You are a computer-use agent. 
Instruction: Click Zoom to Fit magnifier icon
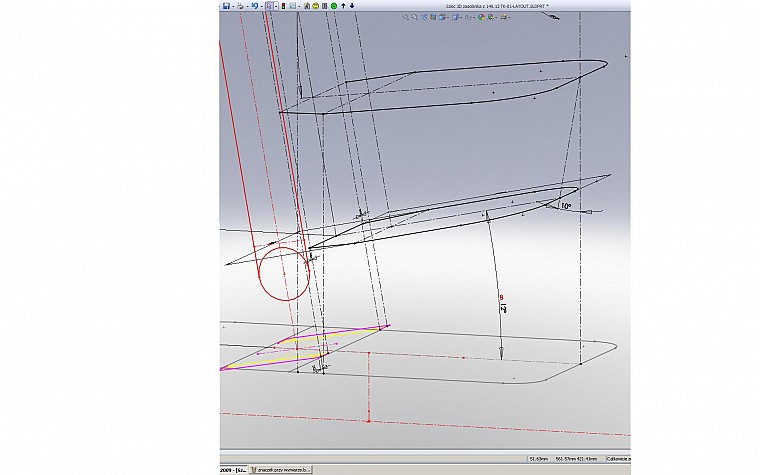(x=406, y=17)
